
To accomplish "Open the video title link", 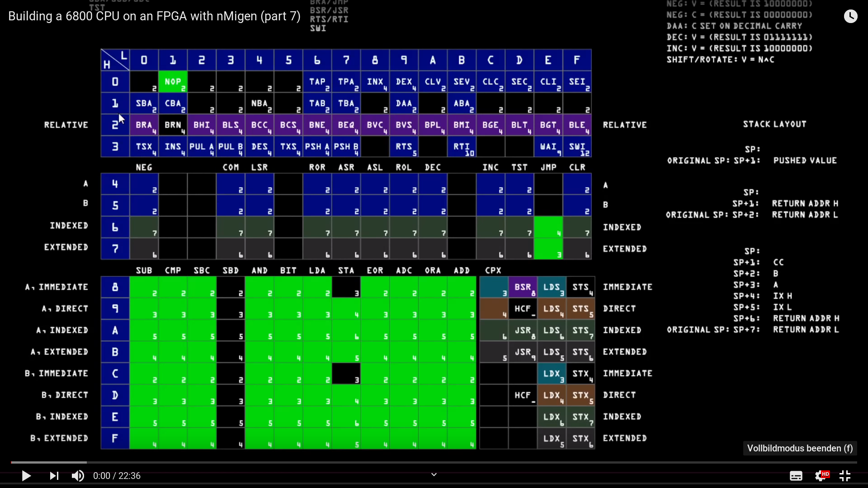I will tap(154, 16).
